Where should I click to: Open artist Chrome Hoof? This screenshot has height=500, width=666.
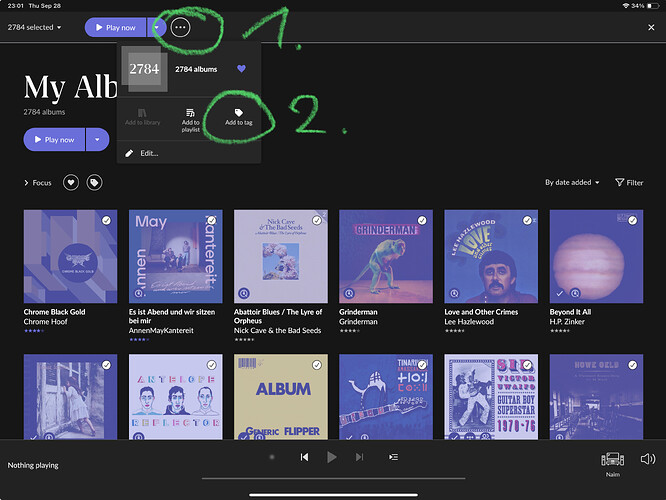[x=45, y=322]
